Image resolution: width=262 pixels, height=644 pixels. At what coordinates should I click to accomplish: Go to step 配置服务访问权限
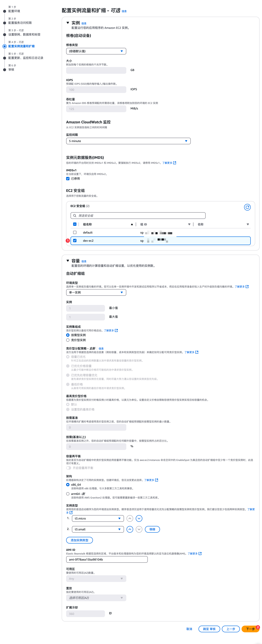pos(20,23)
